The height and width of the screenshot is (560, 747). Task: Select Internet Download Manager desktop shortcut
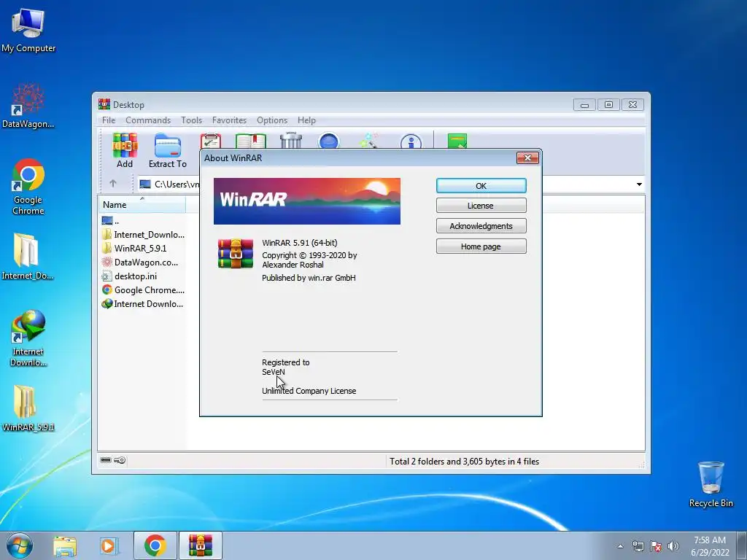click(x=28, y=338)
